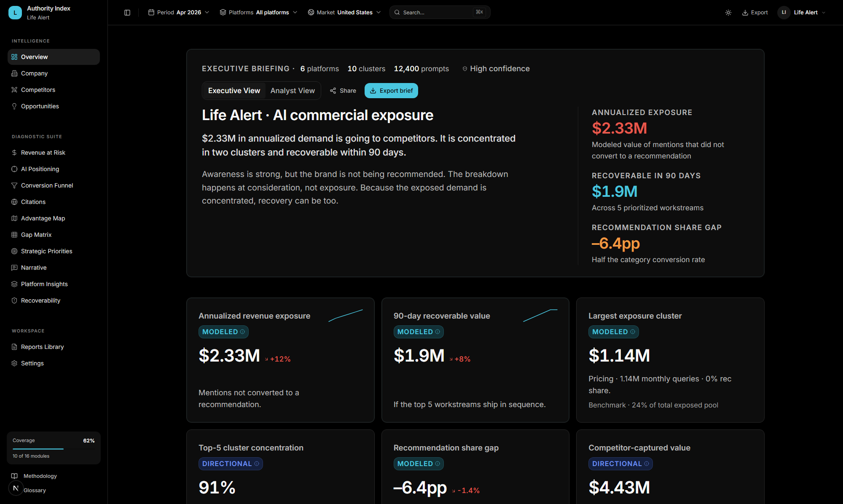Image resolution: width=843 pixels, height=504 pixels.
Task: Click the $2.33M annualized exposure value in red
Action: pyautogui.click(x=619, y=128)
